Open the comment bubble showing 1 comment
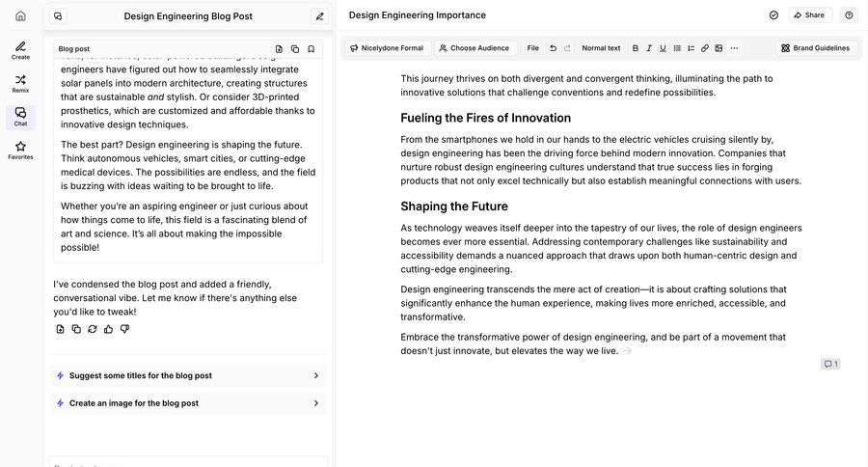868x467 pixels. 829,364
